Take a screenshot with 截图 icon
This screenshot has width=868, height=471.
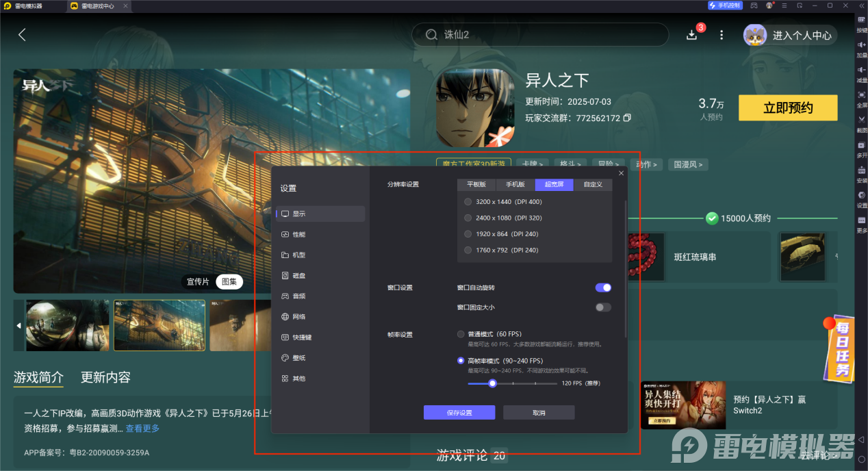tap(862, 123)
